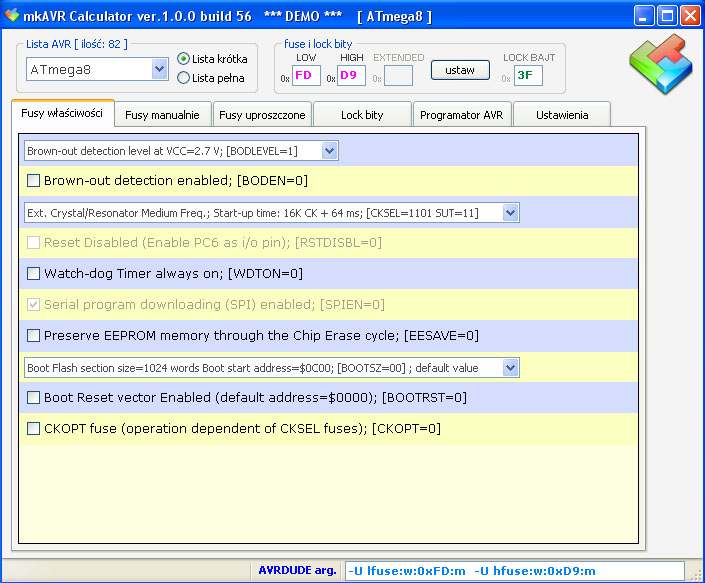705x583 pixels.
Task: Select the Lista pełna radio button
Action: 183,78
